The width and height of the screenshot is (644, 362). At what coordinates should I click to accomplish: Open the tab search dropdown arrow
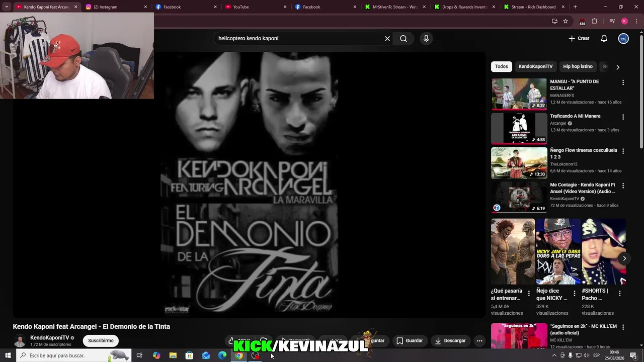[7, 7]
